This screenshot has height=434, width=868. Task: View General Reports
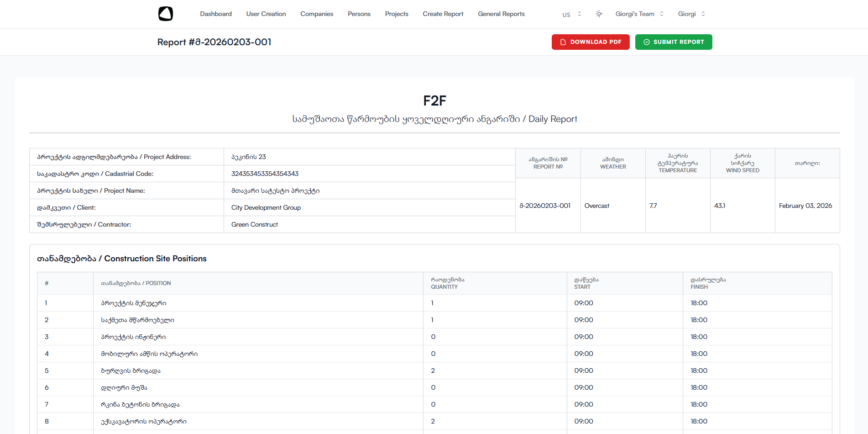[501, 14]
